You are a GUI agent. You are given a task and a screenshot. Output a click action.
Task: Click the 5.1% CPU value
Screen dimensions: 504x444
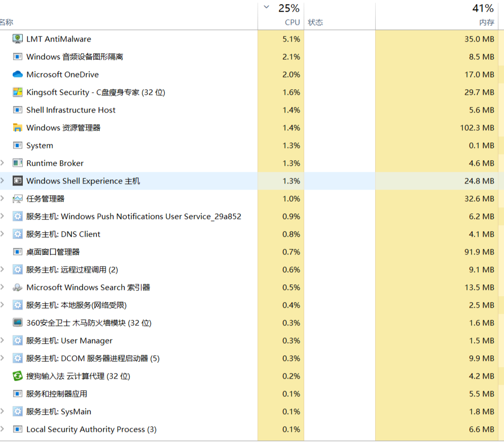291,39
